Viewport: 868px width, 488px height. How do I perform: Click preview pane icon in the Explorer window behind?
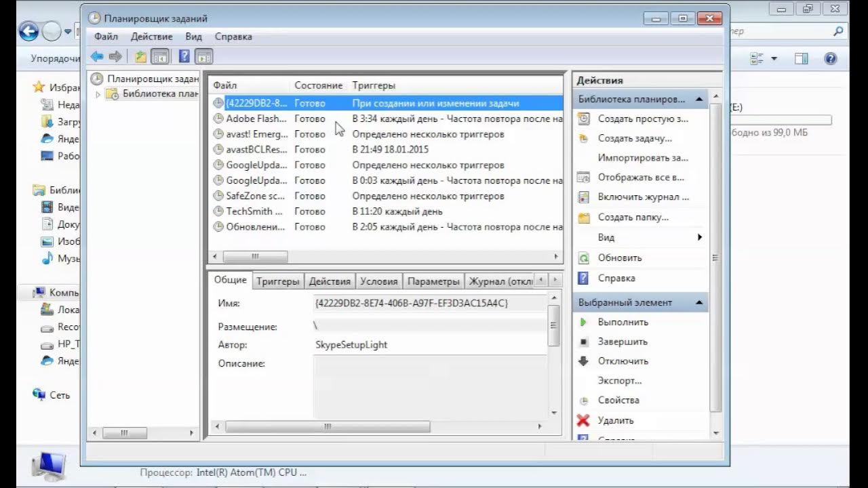pyautogui.click(x=802, y=59)
